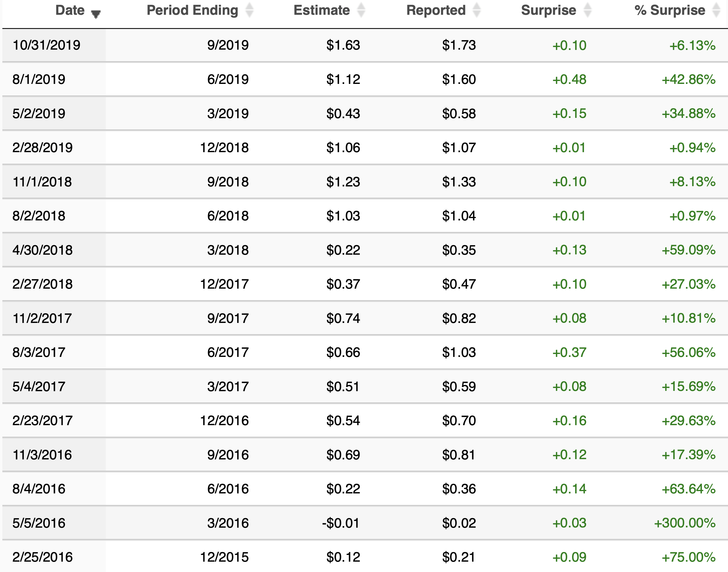Click the % Surprise sort arrows icon

(x=716, y=10)
